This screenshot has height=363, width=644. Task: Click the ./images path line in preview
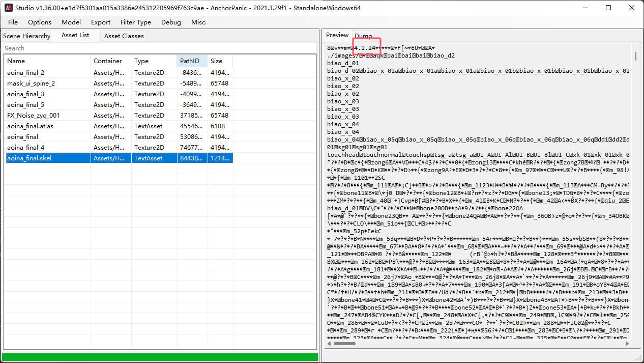(x=391, y=55)
